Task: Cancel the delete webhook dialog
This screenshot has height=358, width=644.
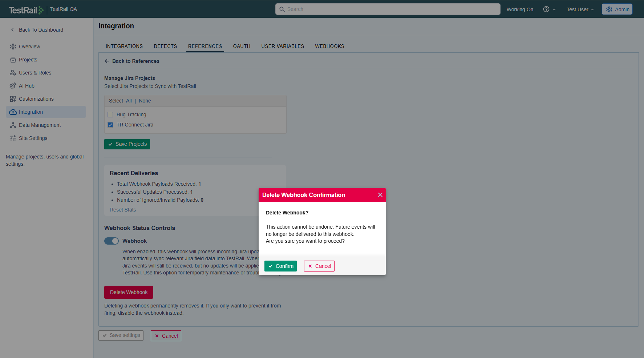Action: click(x=319, y=266)
